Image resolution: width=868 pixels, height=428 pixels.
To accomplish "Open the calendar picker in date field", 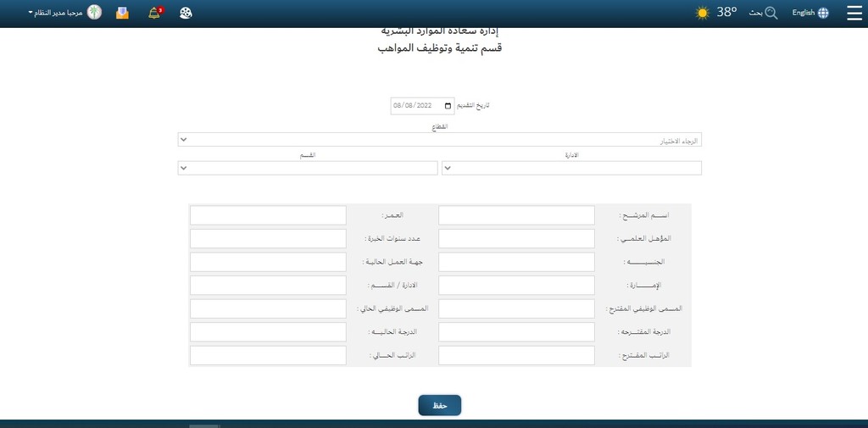I will point(448,106).
